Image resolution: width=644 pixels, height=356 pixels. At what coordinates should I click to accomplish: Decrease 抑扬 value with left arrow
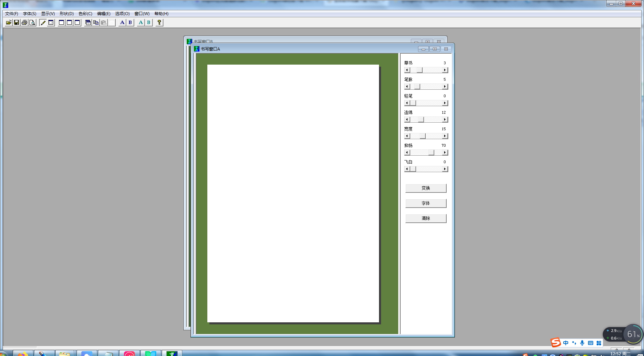tap(407, 153)
